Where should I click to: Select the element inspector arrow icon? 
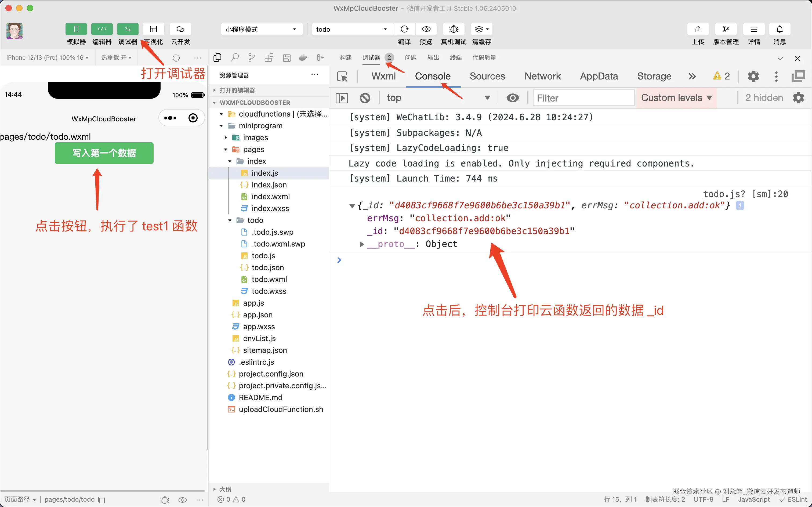342,77
